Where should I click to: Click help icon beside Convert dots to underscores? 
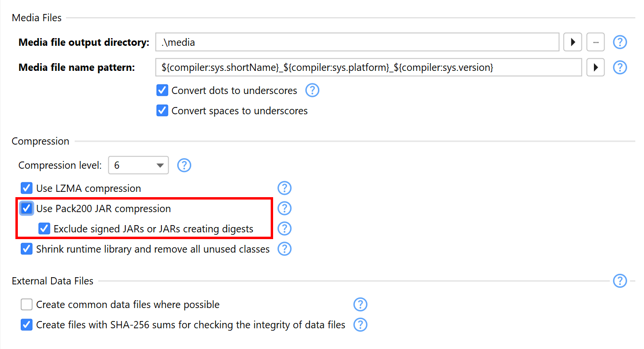click(312, 90)
